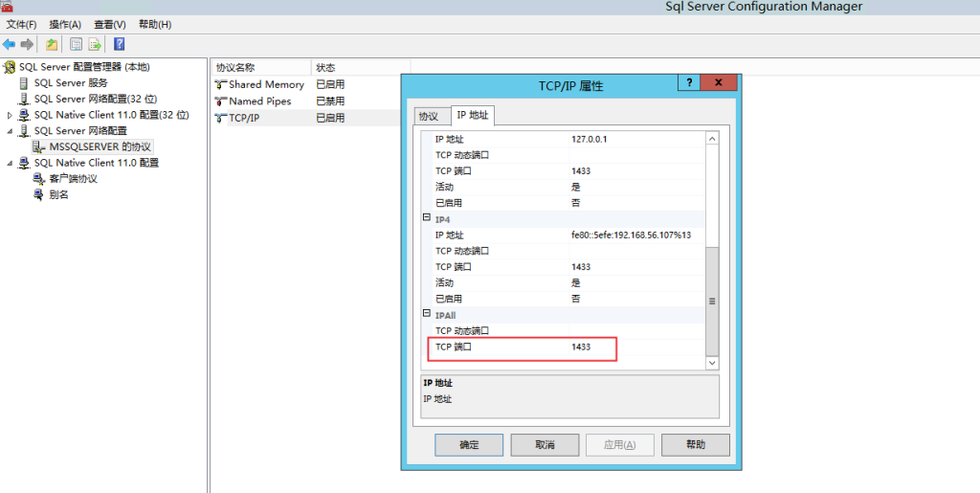Click the scrollbar up arrow
The image size is (980, 493).
(712, 138)
